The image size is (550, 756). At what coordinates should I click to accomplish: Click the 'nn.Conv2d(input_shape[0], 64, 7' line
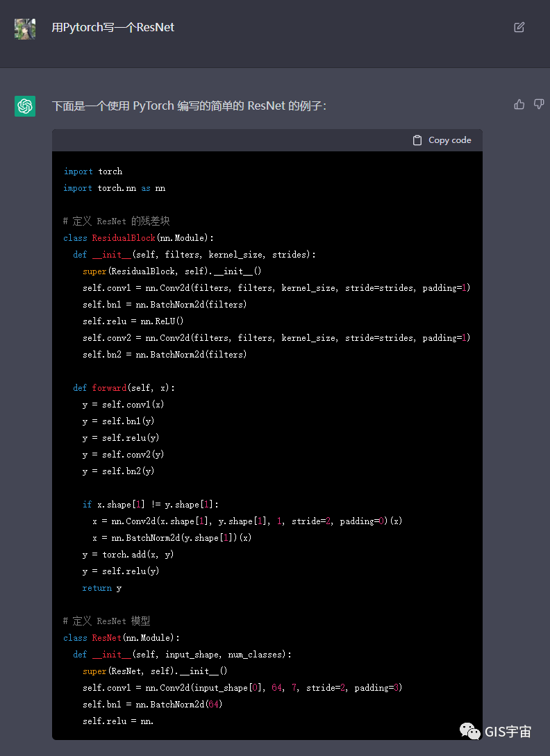click(242, 687)
